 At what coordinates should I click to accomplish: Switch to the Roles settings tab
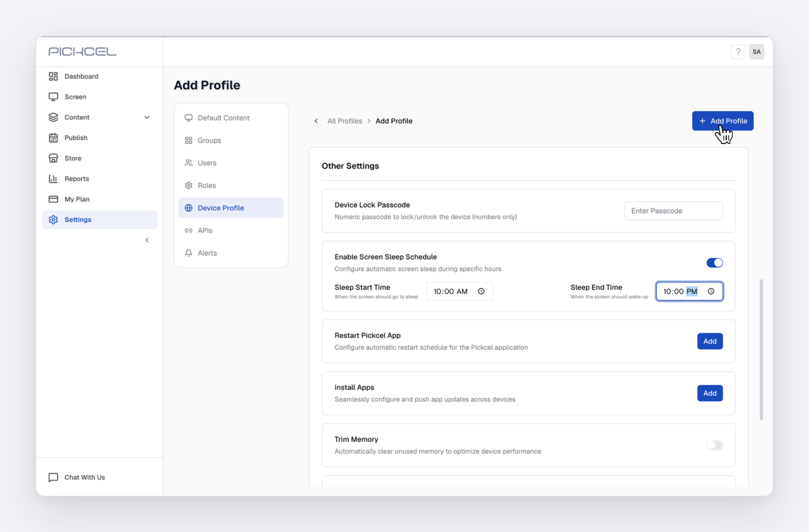pyautogui.click(x=231, y=185)
